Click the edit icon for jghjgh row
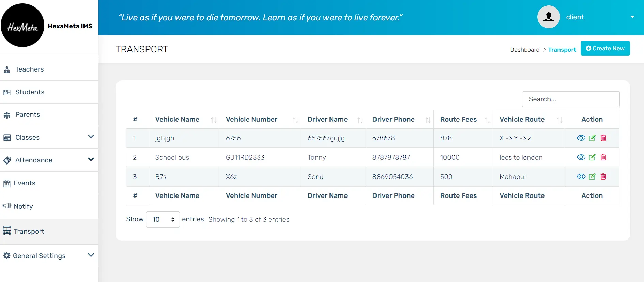The width and height of the screenshot is (644, 282). pyautogui.click(x=592, y=138)
